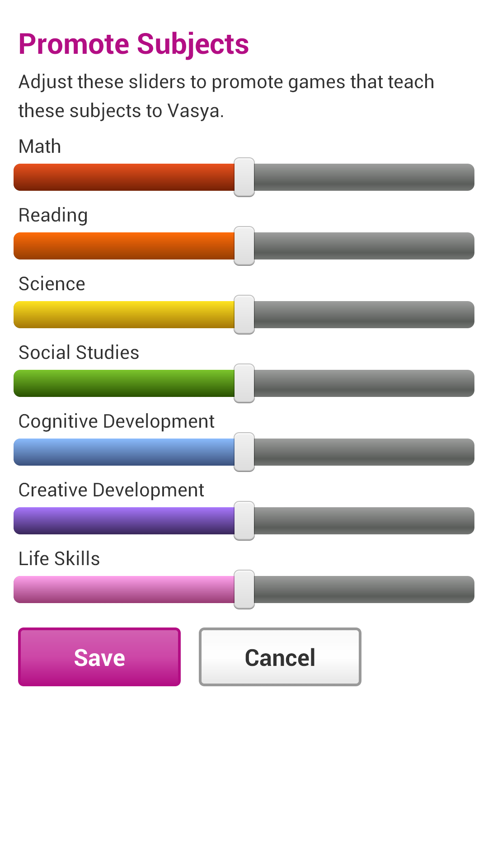488x868 pixels.
Task: Select the Cognitive Development slider handle
Action: point(244,452)
